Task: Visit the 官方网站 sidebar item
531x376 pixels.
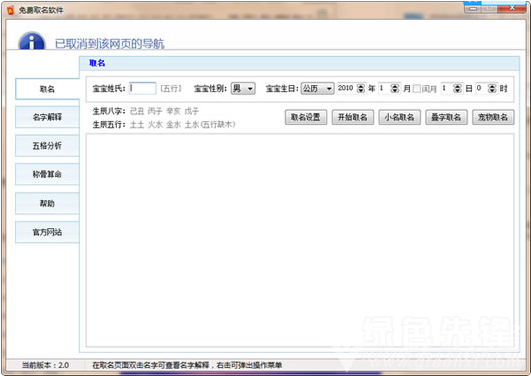Action: coord(47,232)
